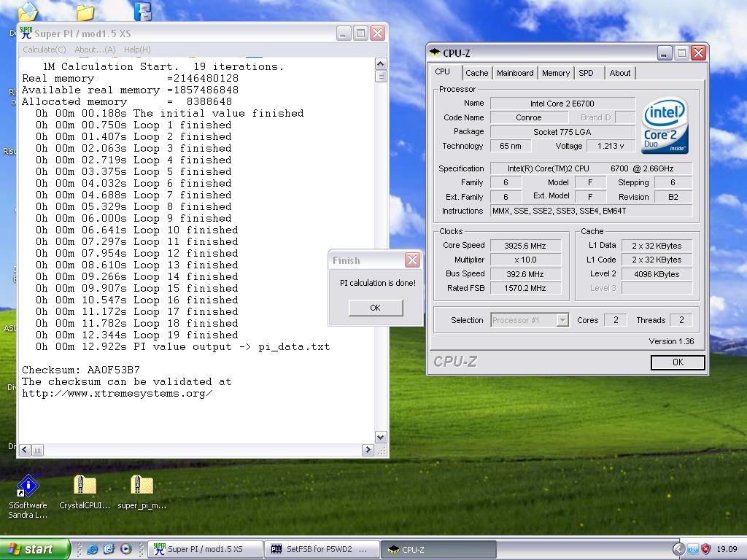Click the Package value 'Socket 775 LGA'

coord(562,132)
